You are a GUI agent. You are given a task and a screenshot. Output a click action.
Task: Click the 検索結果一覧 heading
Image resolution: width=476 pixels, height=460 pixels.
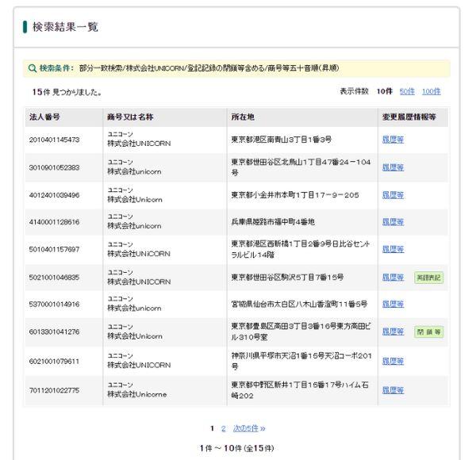click(65, 27)
